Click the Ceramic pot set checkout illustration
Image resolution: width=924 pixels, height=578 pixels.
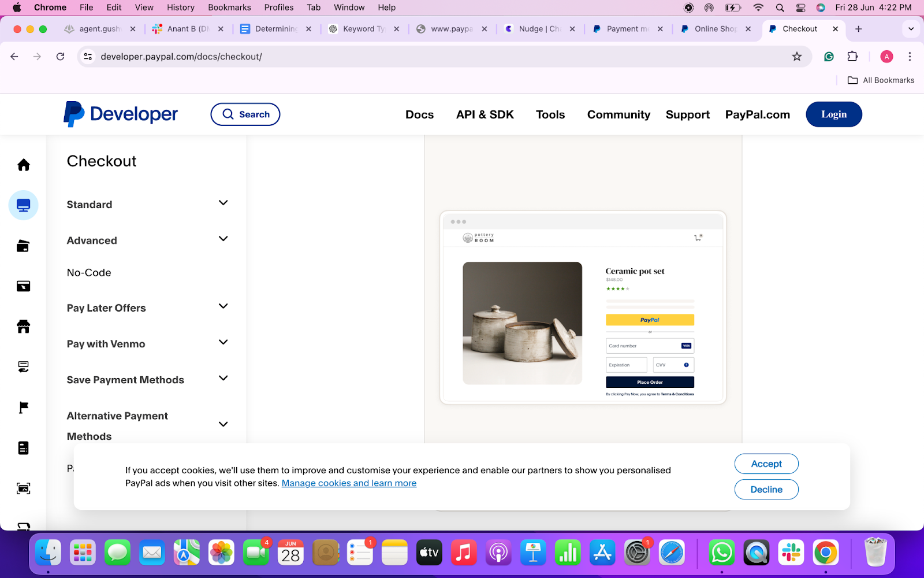[583, 307]
